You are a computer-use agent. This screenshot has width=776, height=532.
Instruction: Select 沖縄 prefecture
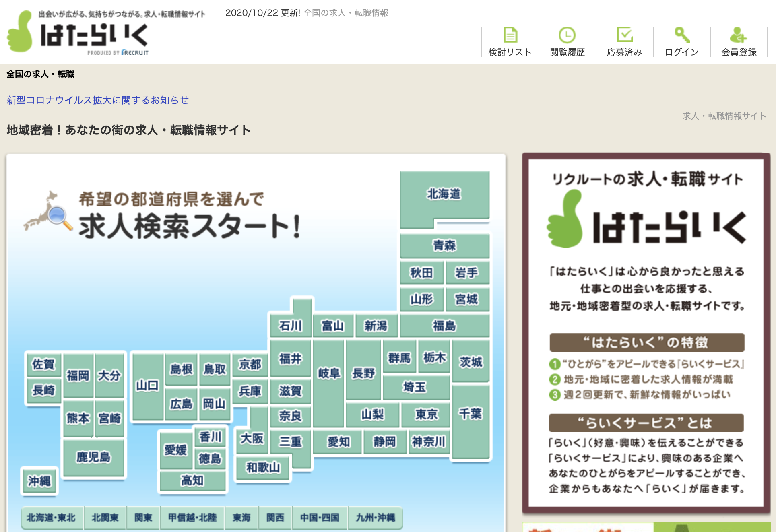tap(39, 481)
